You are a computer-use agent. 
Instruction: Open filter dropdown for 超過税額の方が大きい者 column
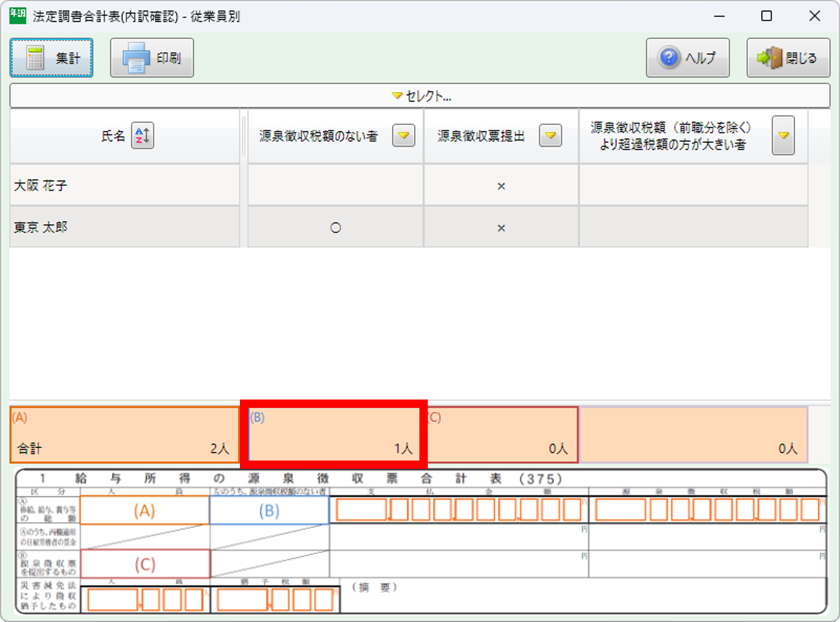point(783,136)
